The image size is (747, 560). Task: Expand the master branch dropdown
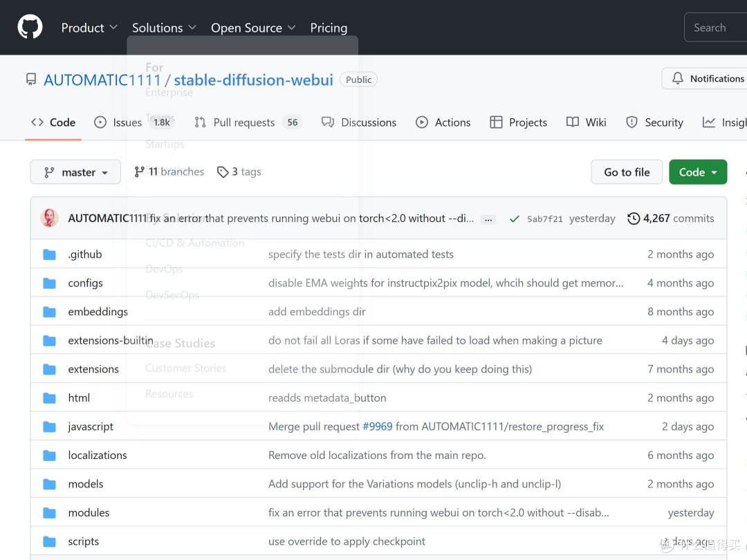coord(75,172)
